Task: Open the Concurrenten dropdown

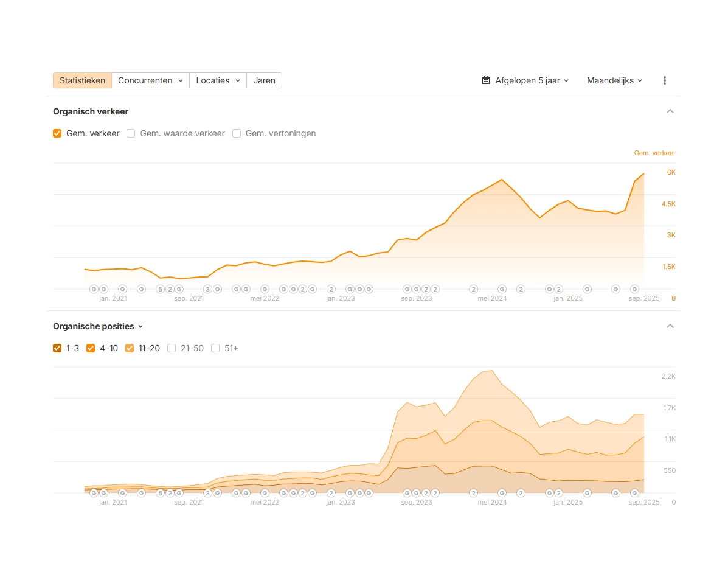Action: pos(150,80)
